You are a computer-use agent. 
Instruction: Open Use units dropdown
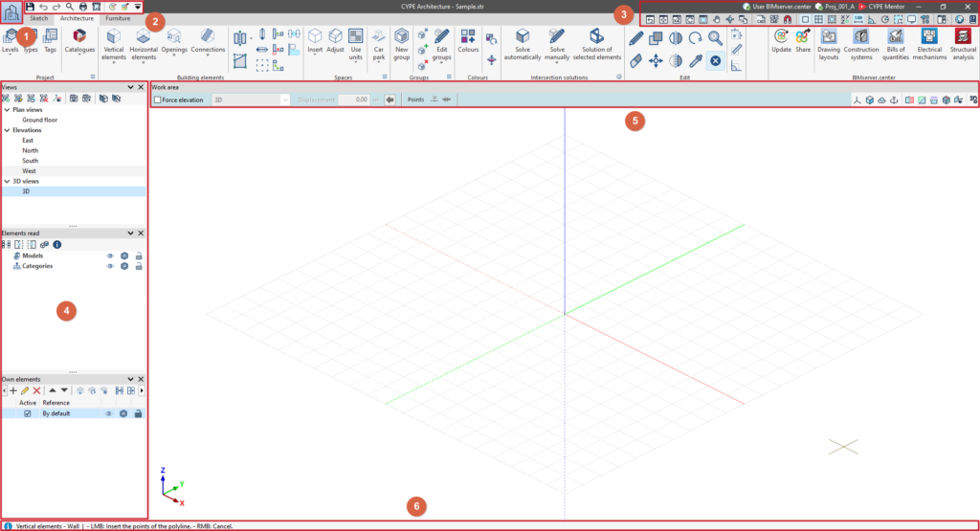point(356,45)
